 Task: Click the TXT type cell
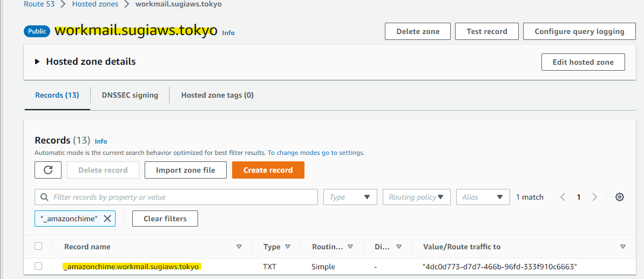click(269, 267)
